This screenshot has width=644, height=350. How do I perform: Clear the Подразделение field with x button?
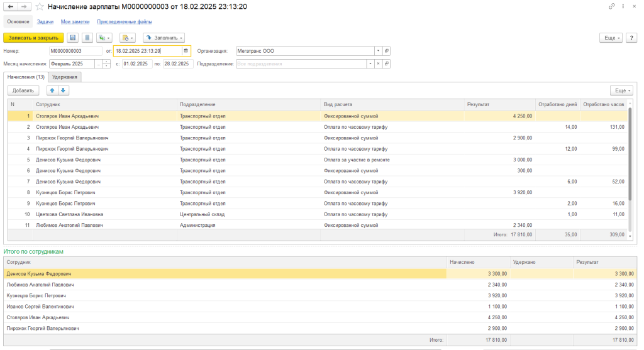[378, 63]
